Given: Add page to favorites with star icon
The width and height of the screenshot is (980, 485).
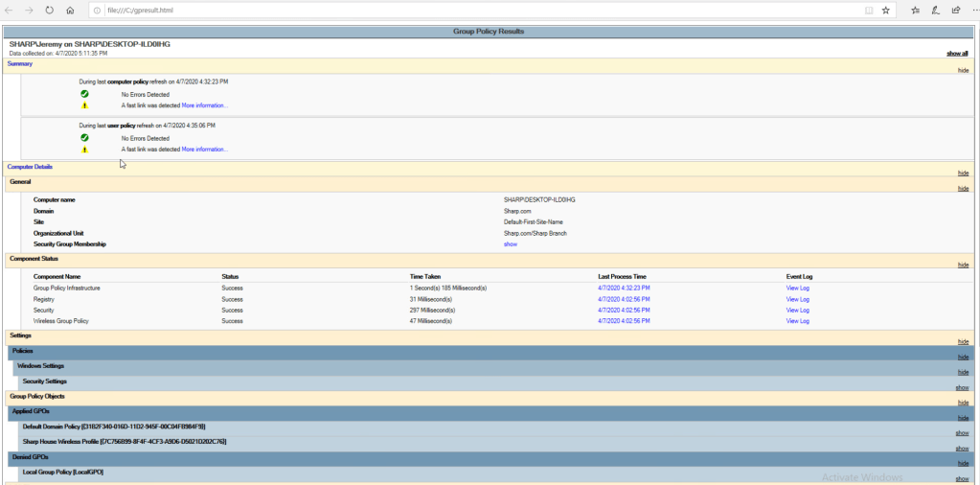Looking at the screenshot, I should point(885,10).
